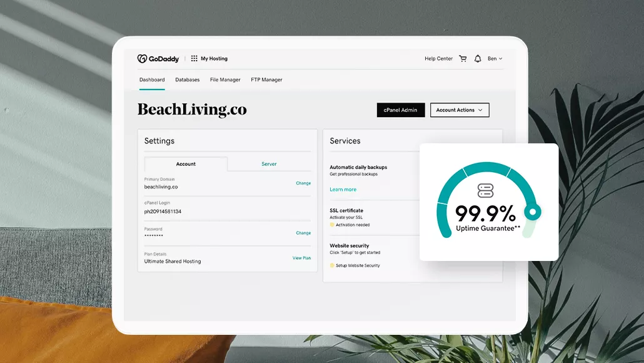Click the Services panel heading
Screen dimensions: 644x363
(345, 141)
